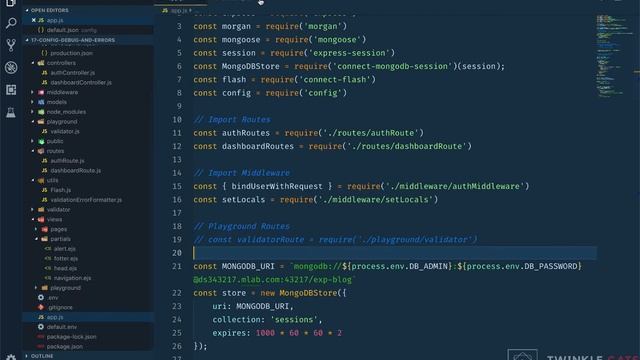Open the Source Control view
Image resolution: width=640 pixels, height=360 pixels.
tap(11, 45)
